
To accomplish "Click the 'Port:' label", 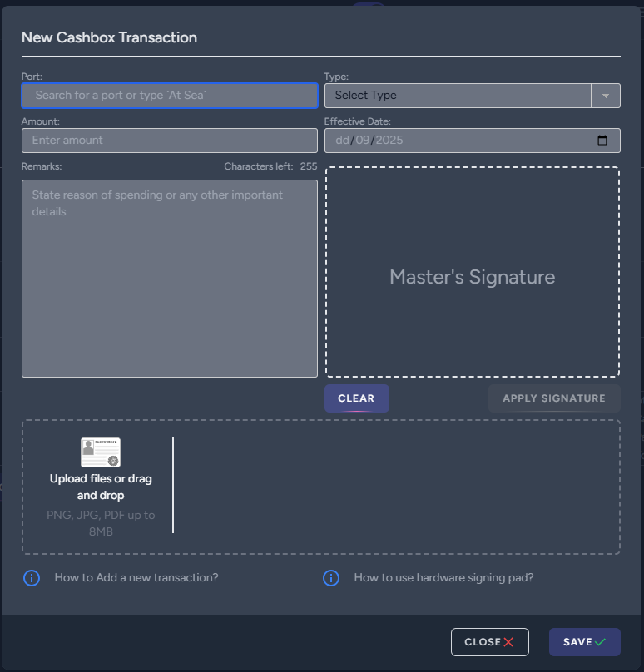I will point(32,77).
